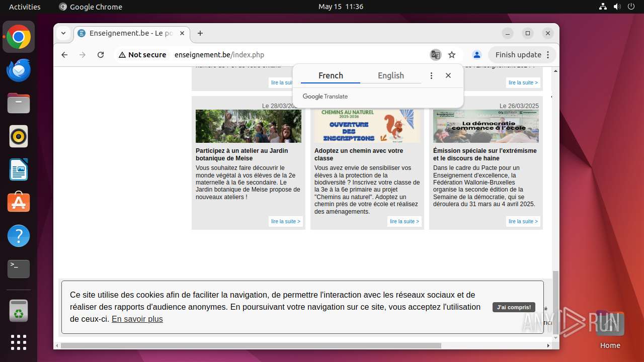Open the Files manager in the dock
The image size is (644, 362).
point(19,103)
